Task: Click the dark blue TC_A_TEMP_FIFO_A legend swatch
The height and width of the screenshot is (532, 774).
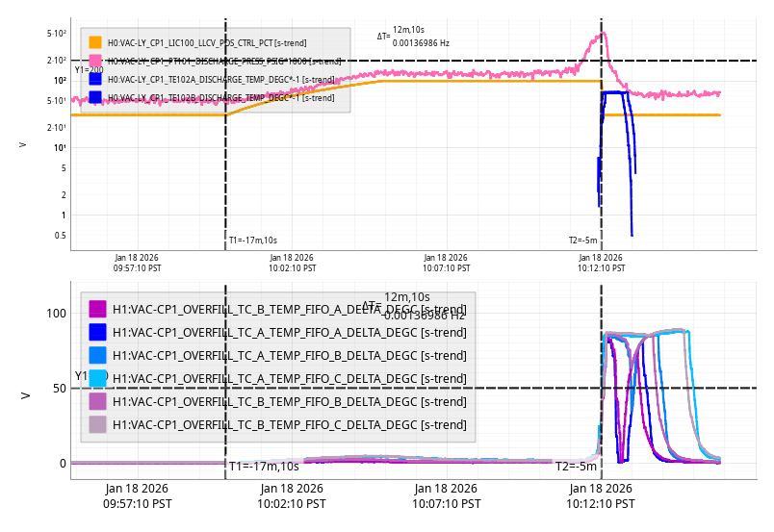Action: (x=97, y=332)
